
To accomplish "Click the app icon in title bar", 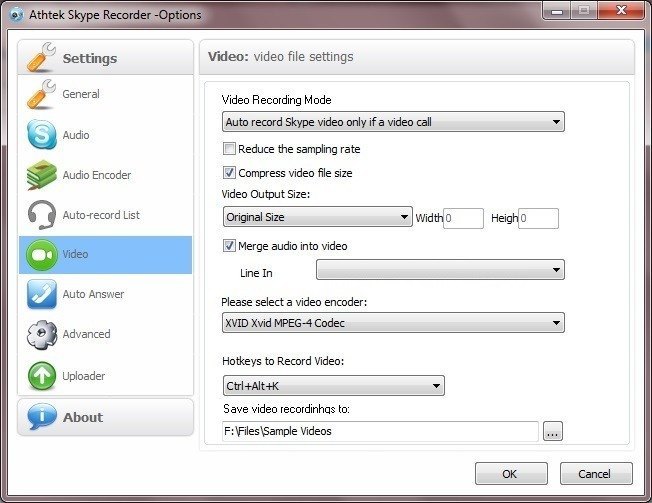I will point(16,15).
